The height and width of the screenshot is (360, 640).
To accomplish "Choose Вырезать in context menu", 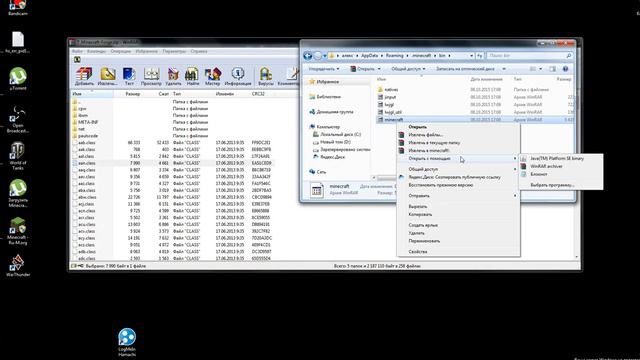I will tap(458, 207).
